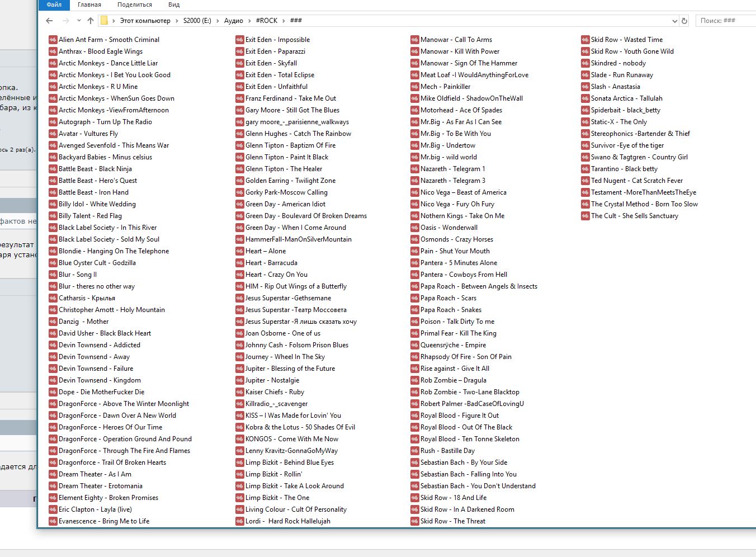Select audio icon for Evanescence - Bring Me to Life

point(53,521)
